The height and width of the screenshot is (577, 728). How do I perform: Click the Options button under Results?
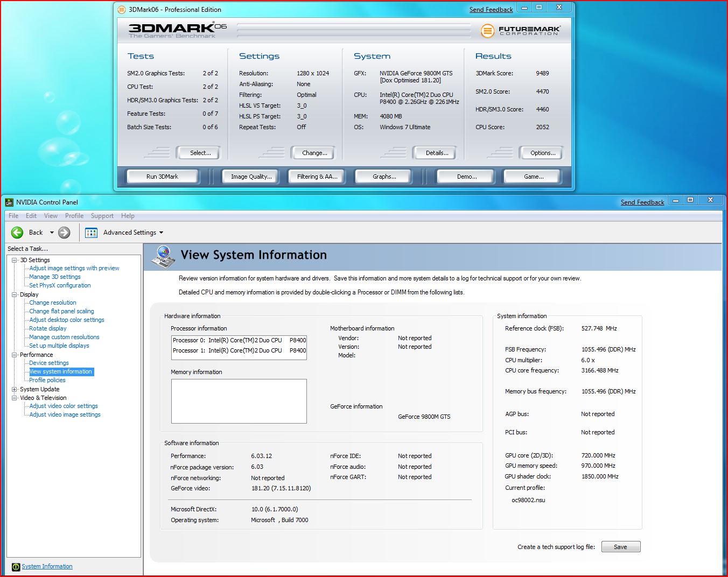[x=543, y=153]
